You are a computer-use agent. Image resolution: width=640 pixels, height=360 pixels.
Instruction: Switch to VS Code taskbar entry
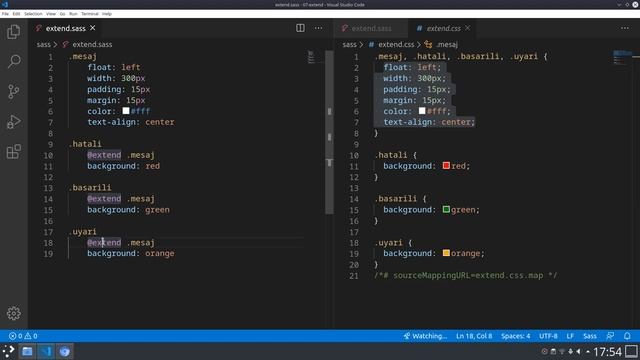(x=46, y=351)
